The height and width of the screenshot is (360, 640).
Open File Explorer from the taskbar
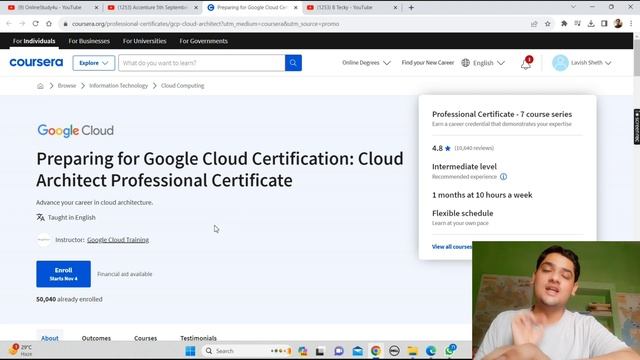point(412,351)
